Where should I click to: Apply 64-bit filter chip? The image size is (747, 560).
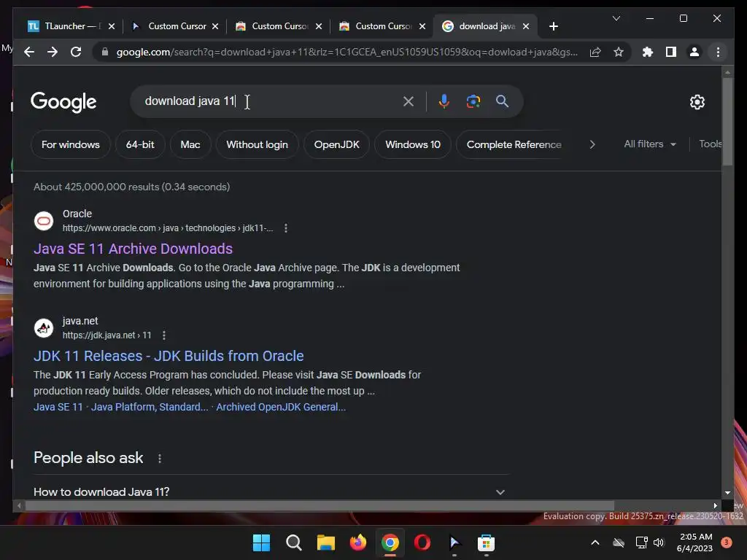[x=140, y=144]
